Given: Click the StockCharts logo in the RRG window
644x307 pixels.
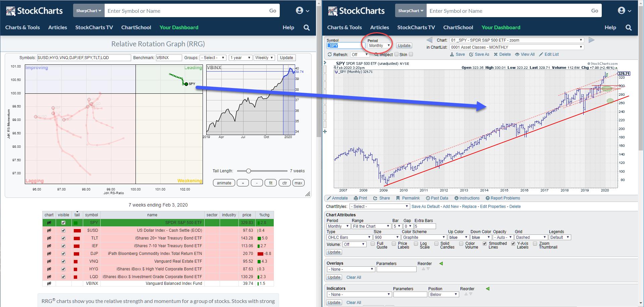Looking at the screenshot, I should click(34, 11).
